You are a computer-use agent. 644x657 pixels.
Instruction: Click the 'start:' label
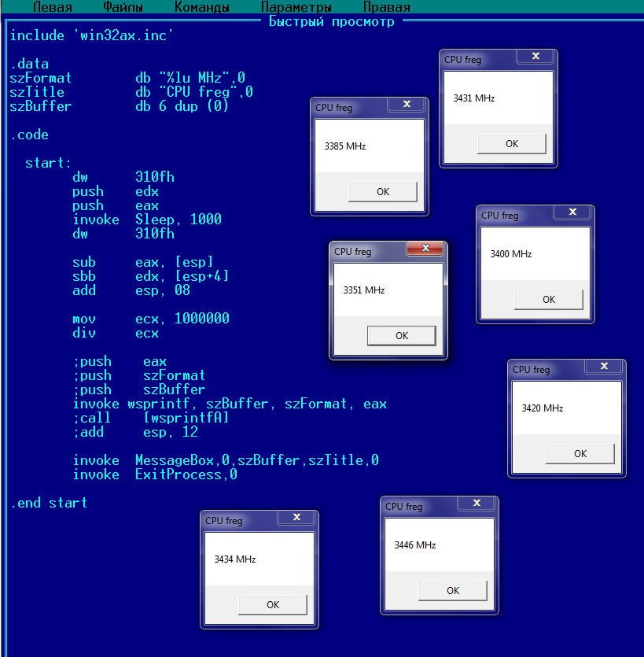[x=48, y=163]
